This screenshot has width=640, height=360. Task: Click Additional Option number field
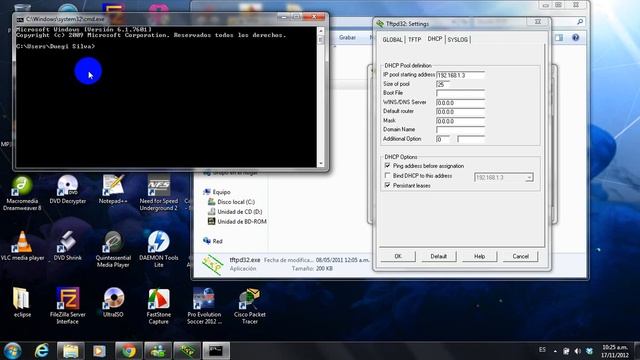pyautogui.click(x=443, y=140)
